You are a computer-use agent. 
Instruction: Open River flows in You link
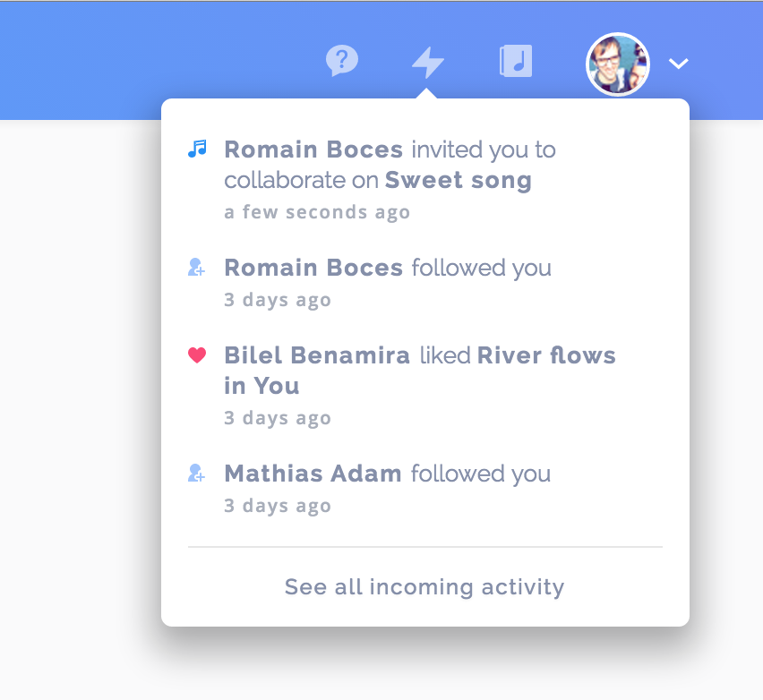click(420, 371)
